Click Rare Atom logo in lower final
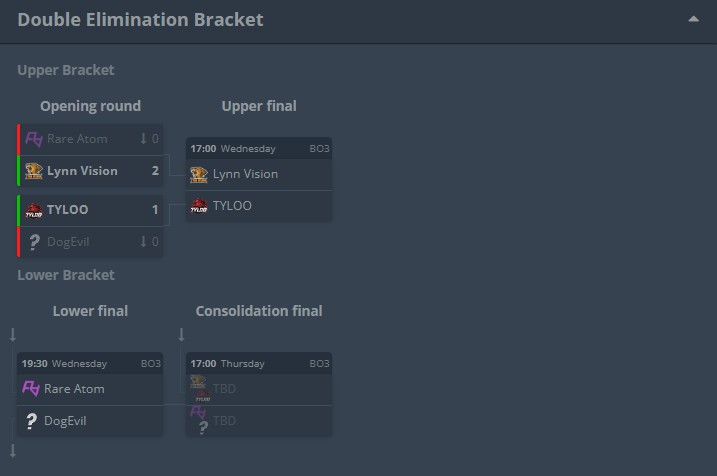Screen dimensions: 717x476 coord(31,389)
